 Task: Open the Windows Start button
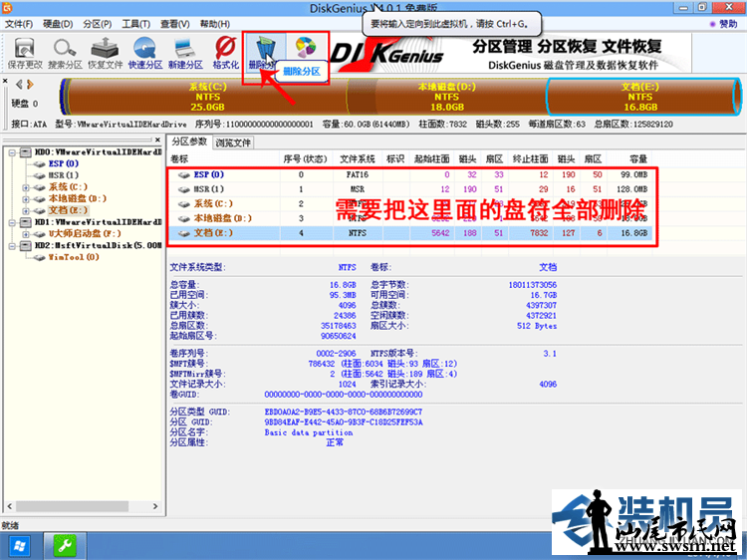[x=21, y=547]
